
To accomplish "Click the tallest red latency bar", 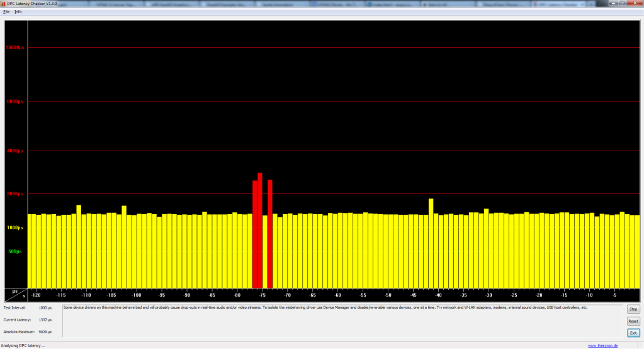I will 260,230.
